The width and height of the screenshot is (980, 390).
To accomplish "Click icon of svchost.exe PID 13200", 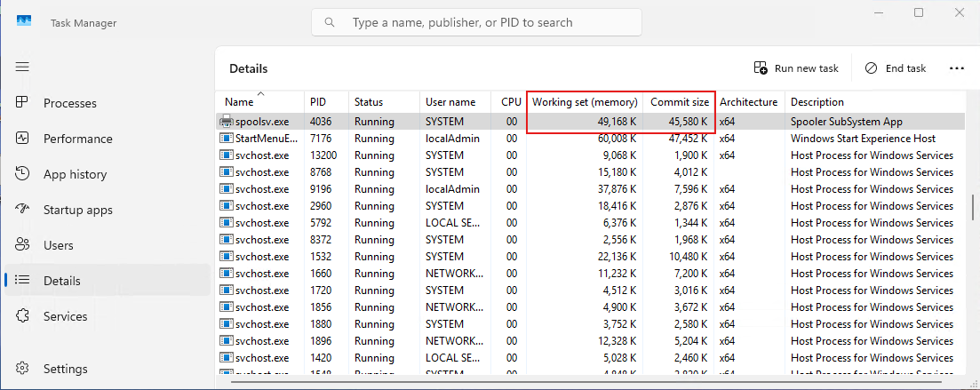I will click(227, 155).
